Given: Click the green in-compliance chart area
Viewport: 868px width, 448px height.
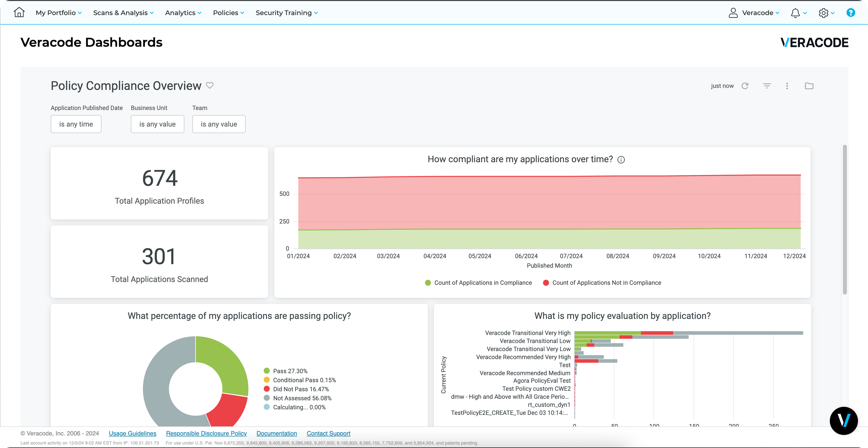Looking at the screenshot, I should (549, 239).
